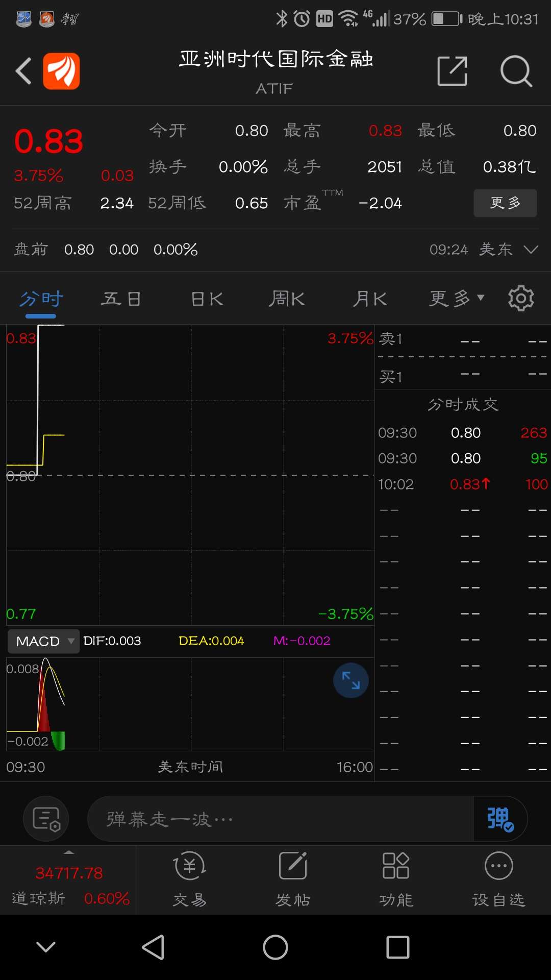
Task: Tap the M:-0.002 indicator value
Action: pos(302,641)
